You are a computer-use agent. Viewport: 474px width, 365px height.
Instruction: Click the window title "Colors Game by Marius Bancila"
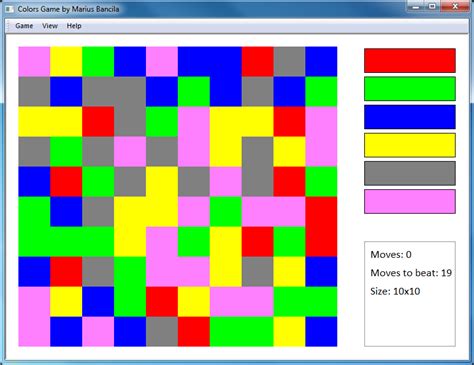click(x=68, y=9)
